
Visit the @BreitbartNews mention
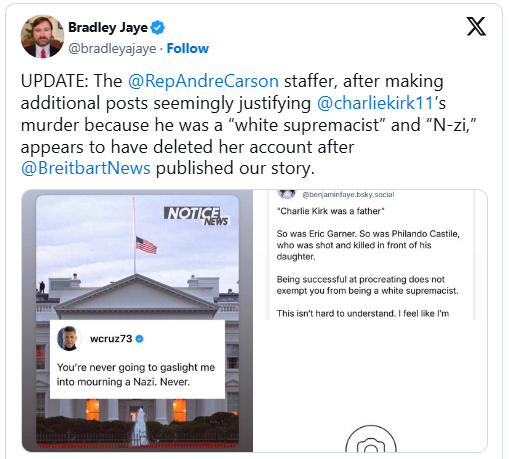86,168
